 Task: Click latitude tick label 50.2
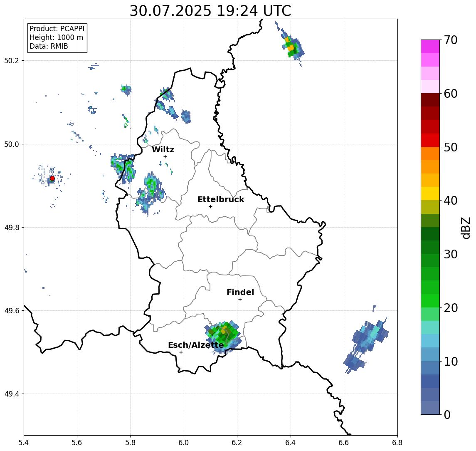click(x=12, y=60)
